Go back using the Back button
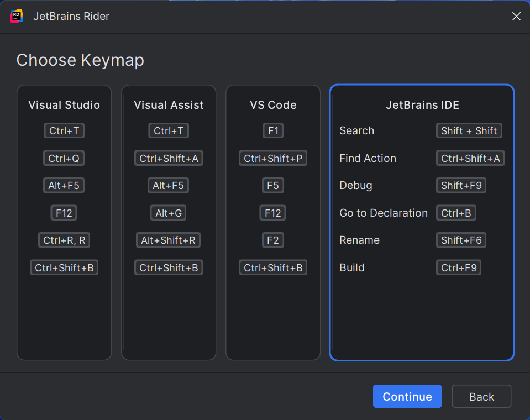Image resolution: width=530 pixels, height=420 pixels. coord(481,396)
